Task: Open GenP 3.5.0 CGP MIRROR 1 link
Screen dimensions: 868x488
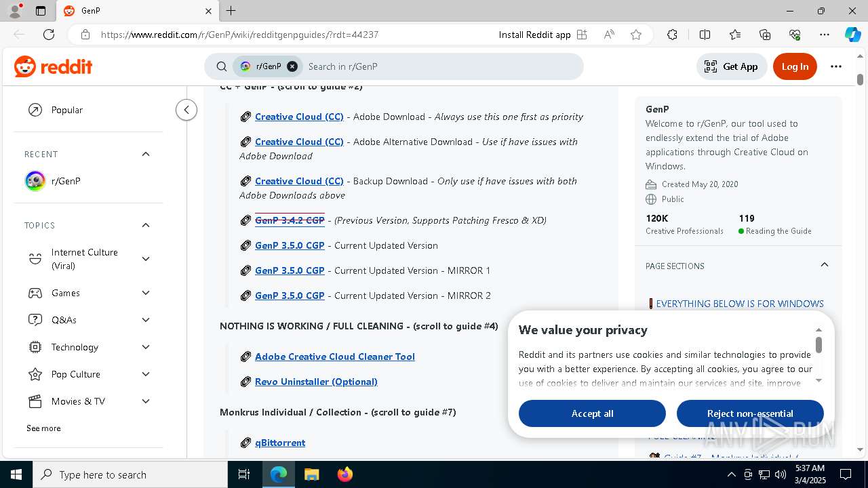Action: click(290, 270)
